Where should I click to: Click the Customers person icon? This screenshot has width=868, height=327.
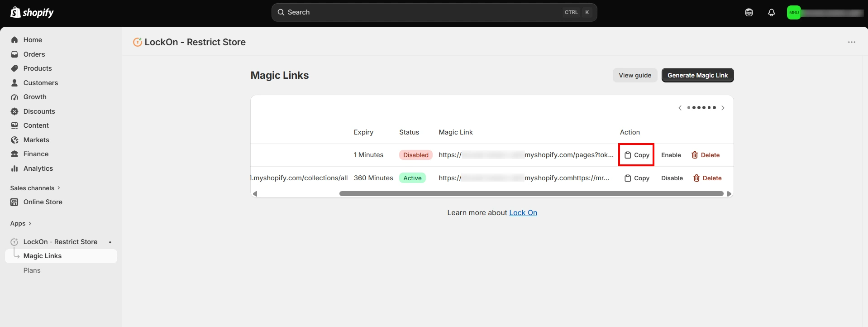tap(14, 83)
